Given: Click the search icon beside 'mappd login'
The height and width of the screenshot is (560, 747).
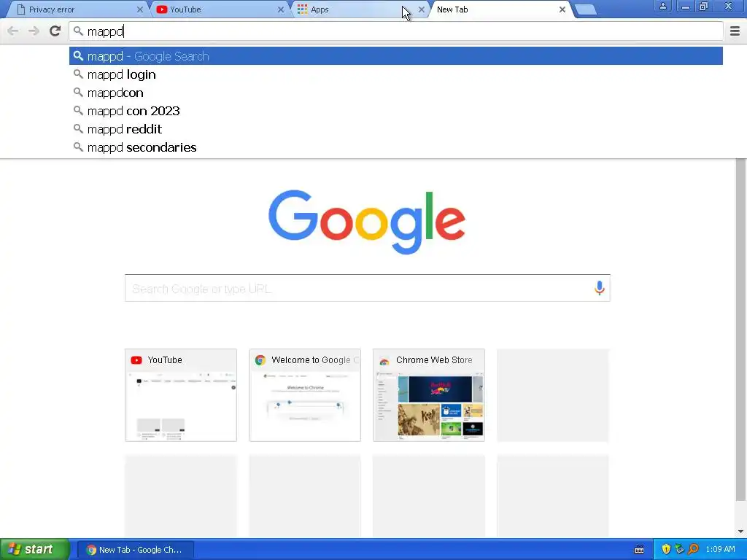Looking at the screenshot, I should coord(78,74).
